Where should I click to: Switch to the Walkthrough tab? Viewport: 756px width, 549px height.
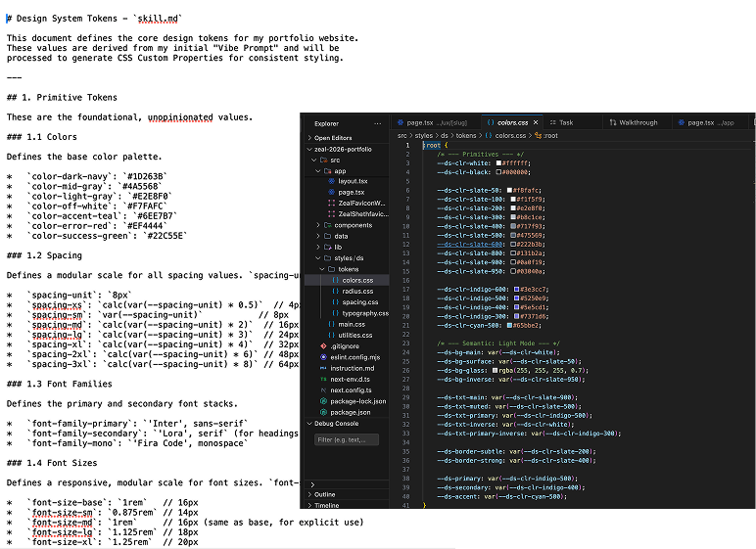(638, 122)
